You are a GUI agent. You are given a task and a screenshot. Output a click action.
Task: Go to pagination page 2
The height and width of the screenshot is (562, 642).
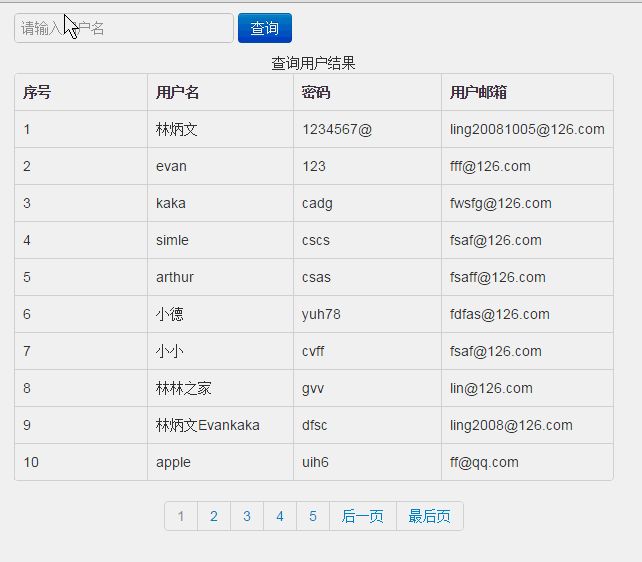[x=214, y=516]
